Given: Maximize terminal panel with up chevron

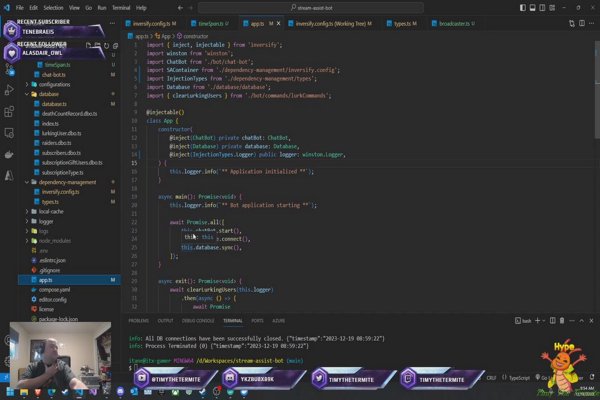Looking at the screenshot, I should coord(582,320).
